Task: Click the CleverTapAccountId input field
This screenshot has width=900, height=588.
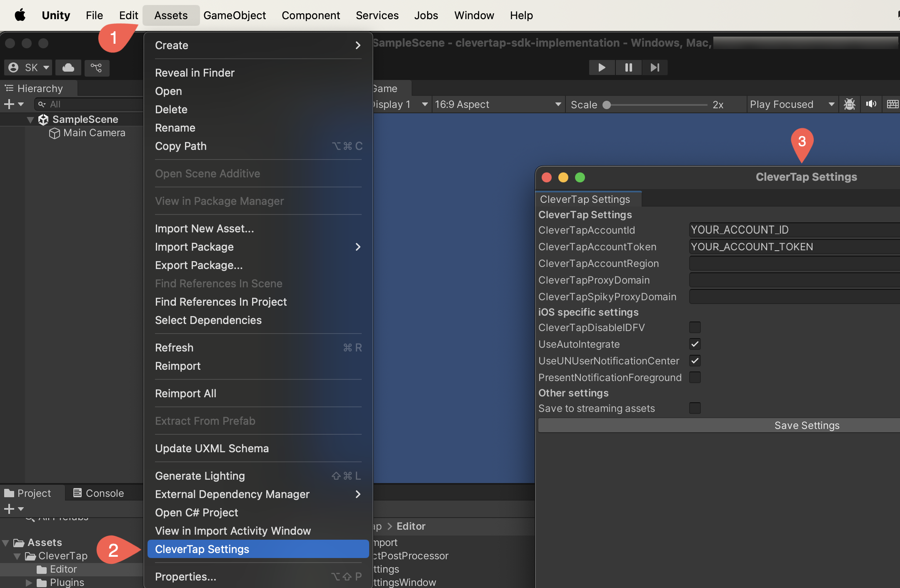Action: pyautogui.click(x=795, y=230)
